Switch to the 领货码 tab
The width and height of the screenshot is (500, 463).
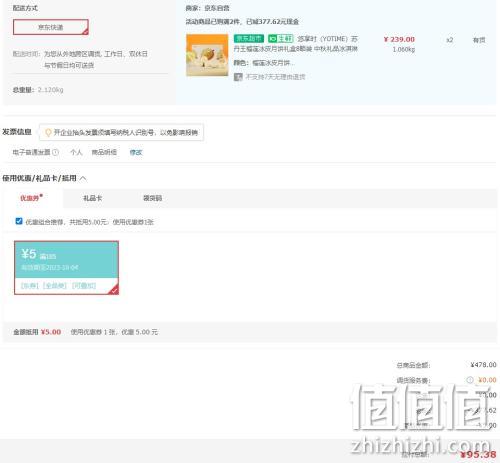click(152, 198)
